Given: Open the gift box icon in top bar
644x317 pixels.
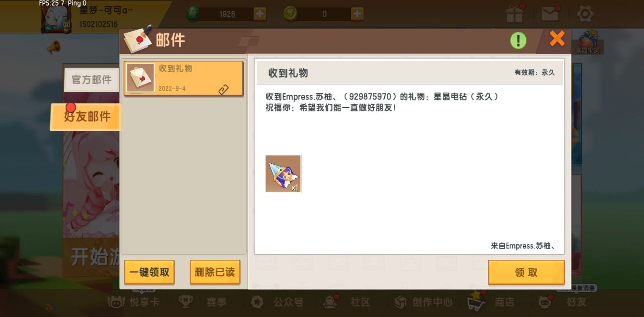Looking at the screenshot, I should (514, 14).
